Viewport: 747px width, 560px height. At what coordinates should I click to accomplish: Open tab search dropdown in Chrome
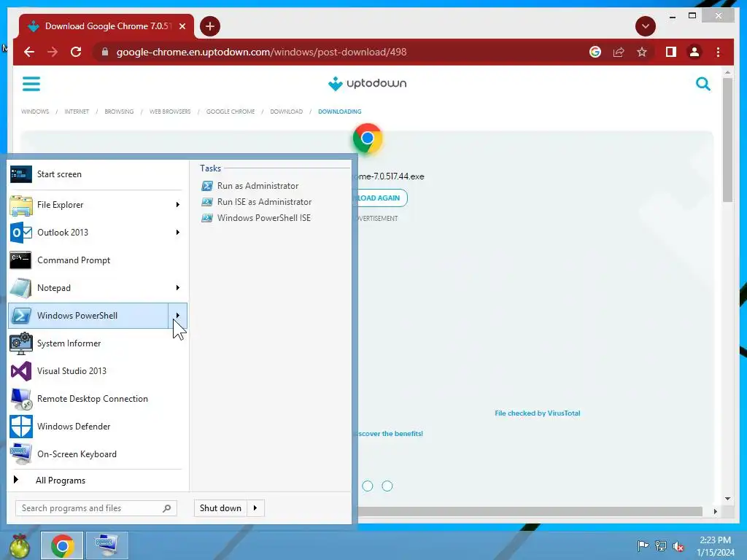click(646, 26)
